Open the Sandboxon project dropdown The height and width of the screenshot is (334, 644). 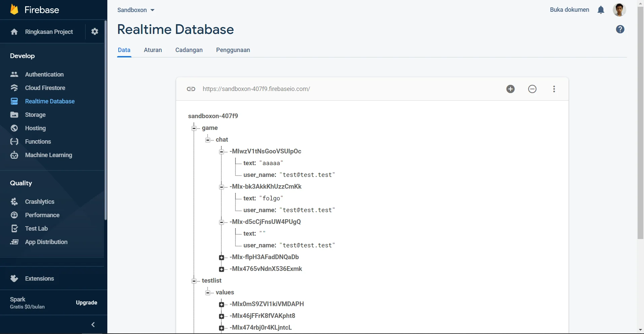136,10
